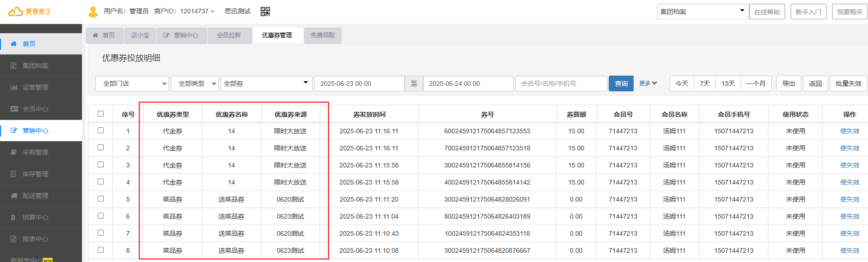Viewport: 868px width, 262px height.
Task: Click the 0623测试 source in row 6
Action: coord(290,216)
